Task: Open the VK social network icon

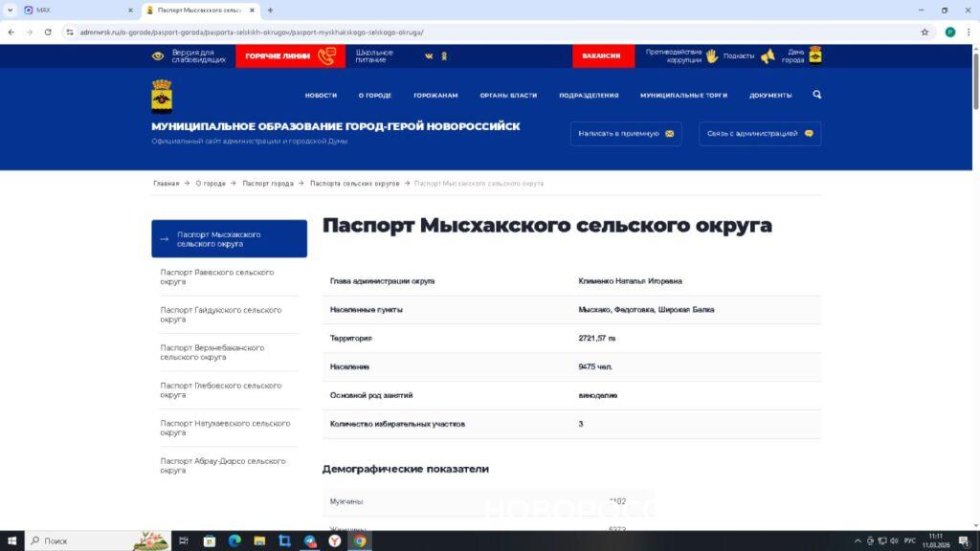Action: tap(429, 55)
